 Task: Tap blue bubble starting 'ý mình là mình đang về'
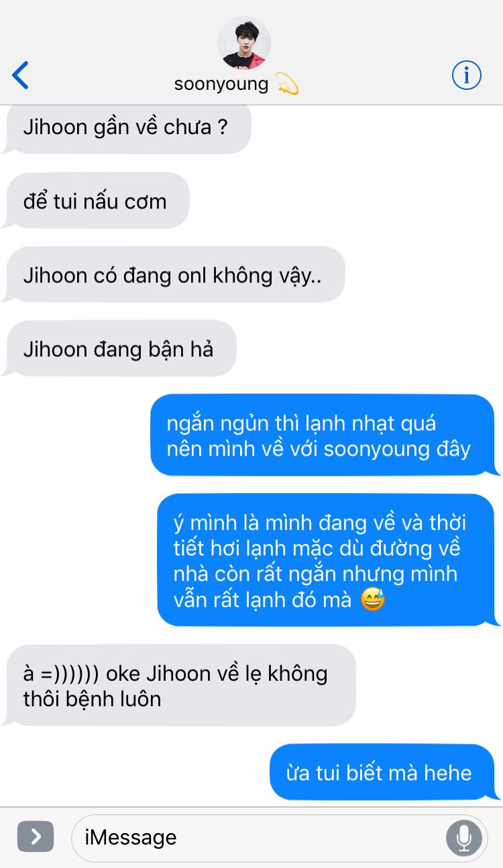(329, 560)
